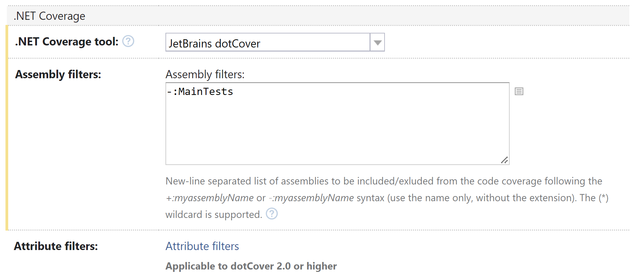This screenshot has height=276, width=644.
Task: Click the "-:MainTests" line in filter box
Action: 200,92
